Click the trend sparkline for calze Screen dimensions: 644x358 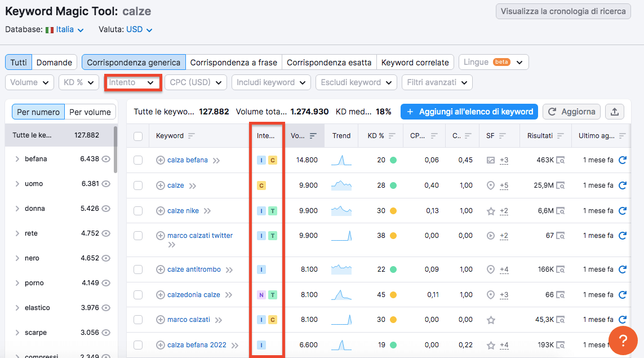pyautogui.click(x=341, y=185)
